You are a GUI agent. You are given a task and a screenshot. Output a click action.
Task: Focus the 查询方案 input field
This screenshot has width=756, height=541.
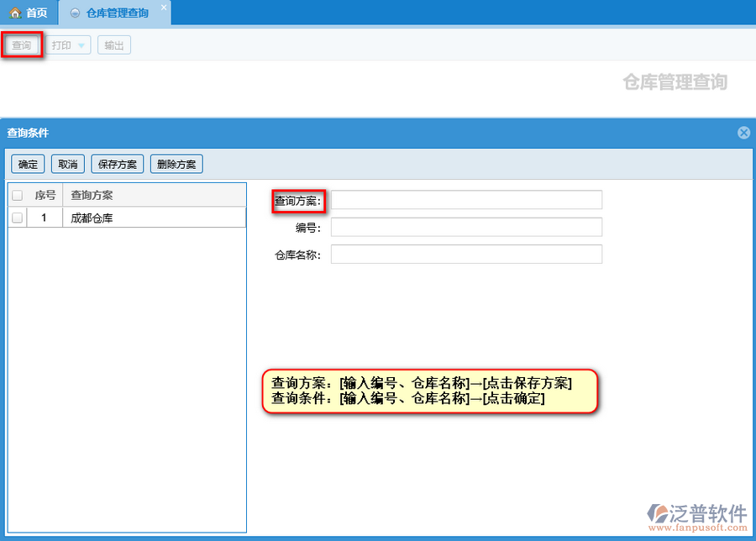[466, 200]
